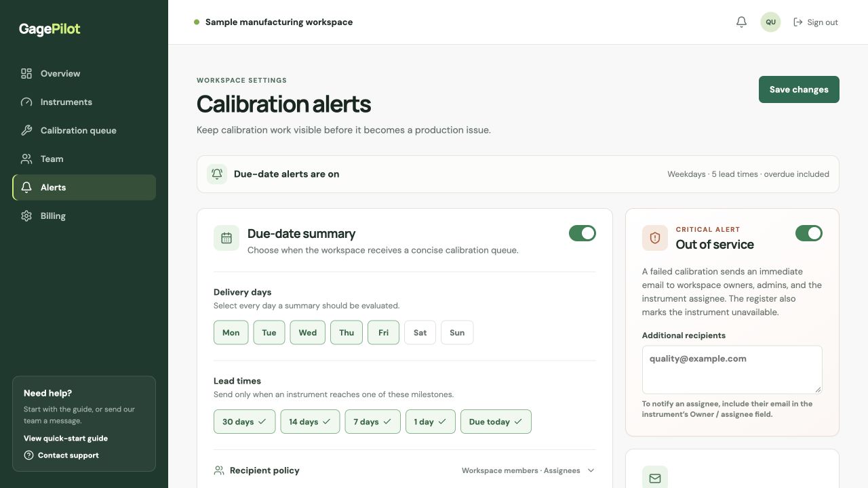Click the QU user avatar
Viewport: 868px width, 488px height.
click(x=770, y=22)
